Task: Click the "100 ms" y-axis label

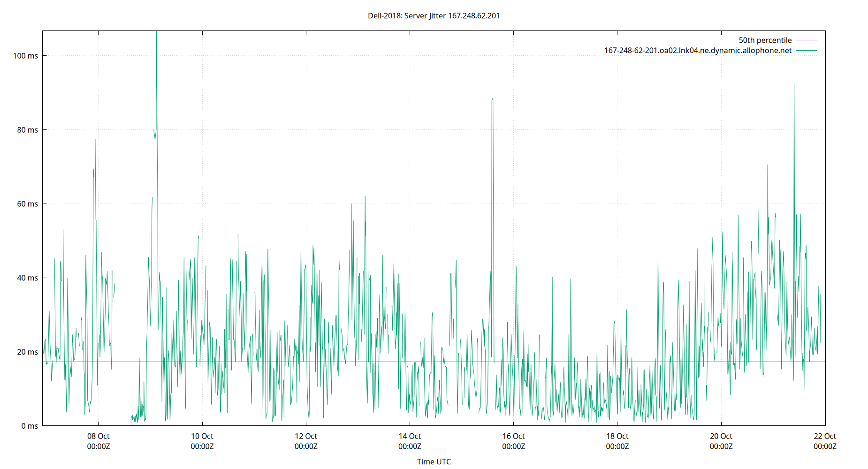Action: [x=26, y=56]
